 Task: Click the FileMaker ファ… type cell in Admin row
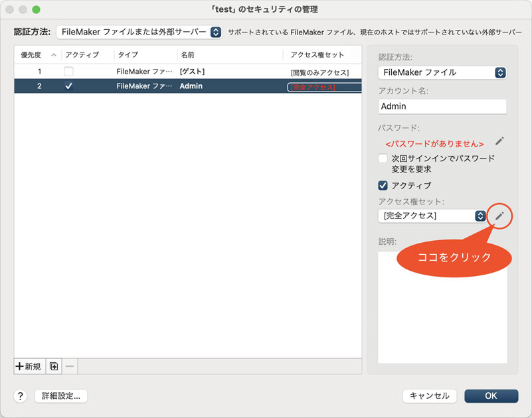click(x=144, y=86)
